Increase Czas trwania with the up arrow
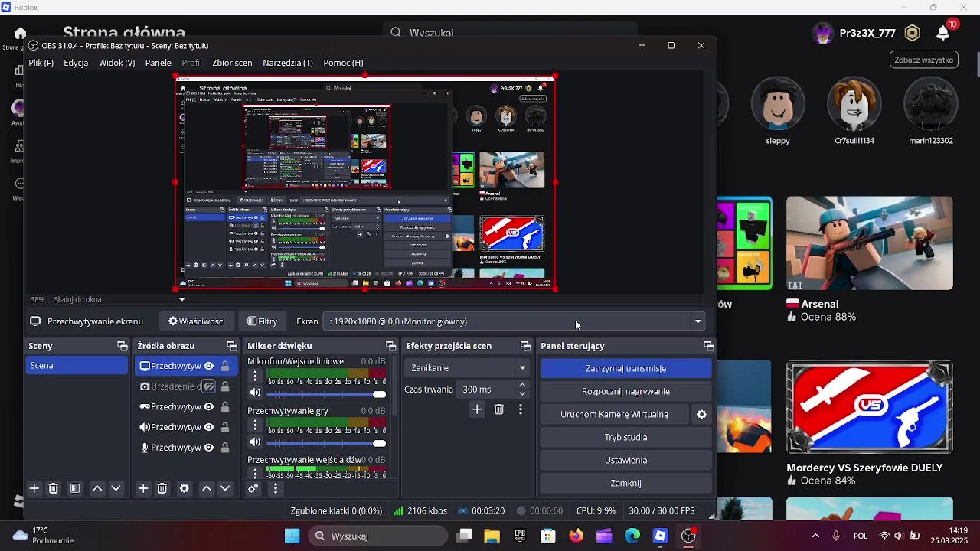980x551 pixels. pos(522,385)
